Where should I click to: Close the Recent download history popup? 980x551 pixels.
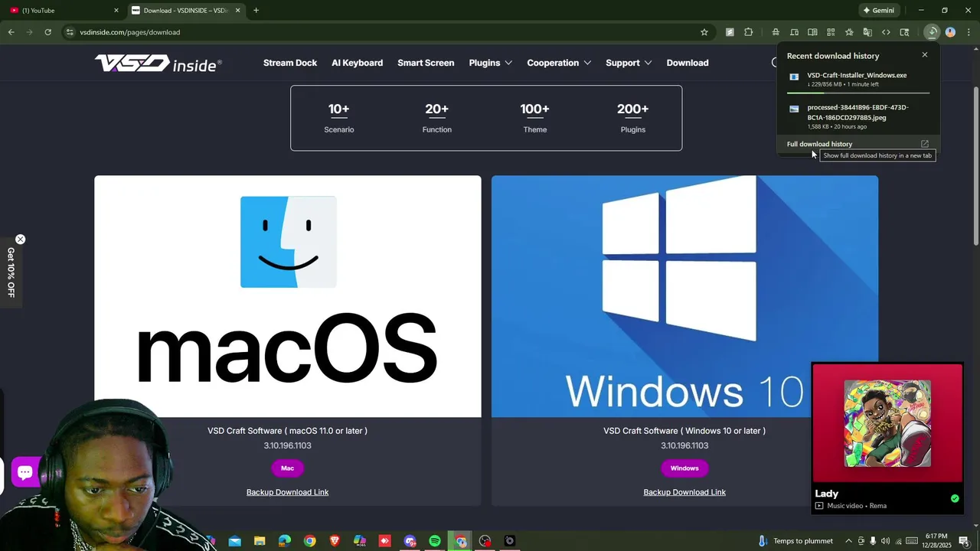925,55
